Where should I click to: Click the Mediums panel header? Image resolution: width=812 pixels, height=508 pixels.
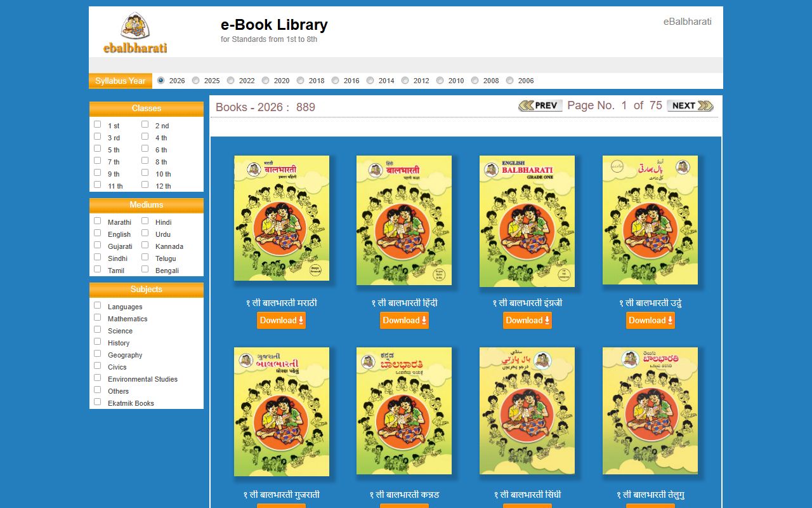(147, 205)
